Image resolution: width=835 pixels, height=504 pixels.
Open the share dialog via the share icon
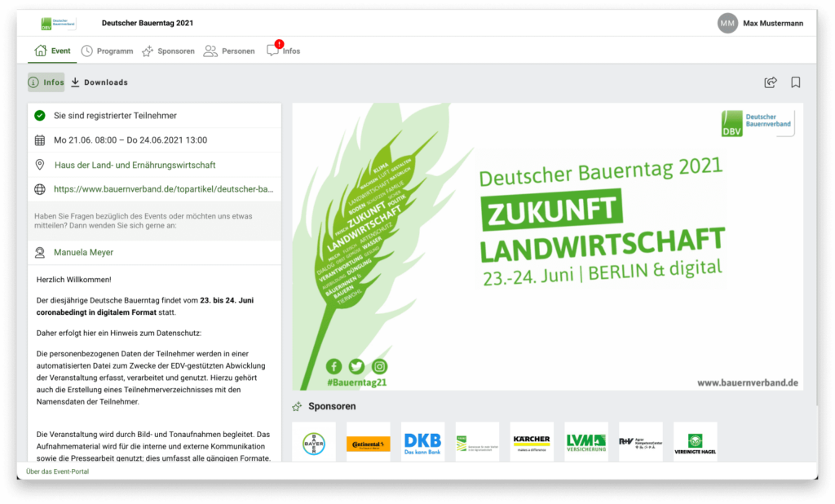[x=771, y=82]
